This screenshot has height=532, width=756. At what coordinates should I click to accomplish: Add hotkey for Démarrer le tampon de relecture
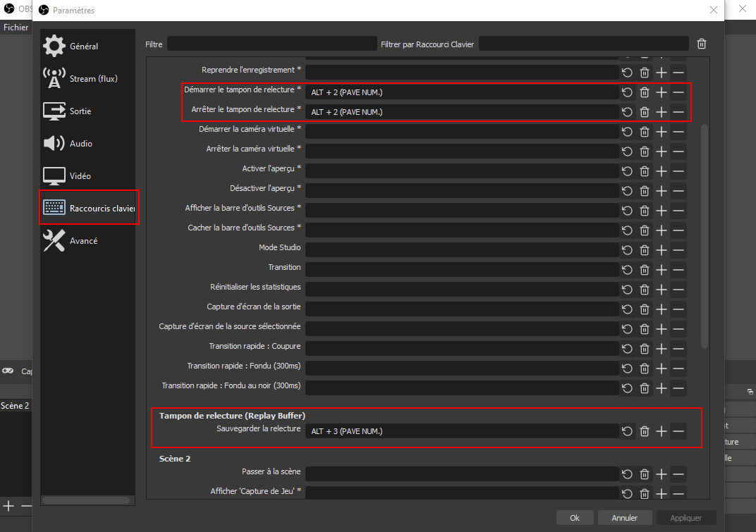[x=661, y=92]
